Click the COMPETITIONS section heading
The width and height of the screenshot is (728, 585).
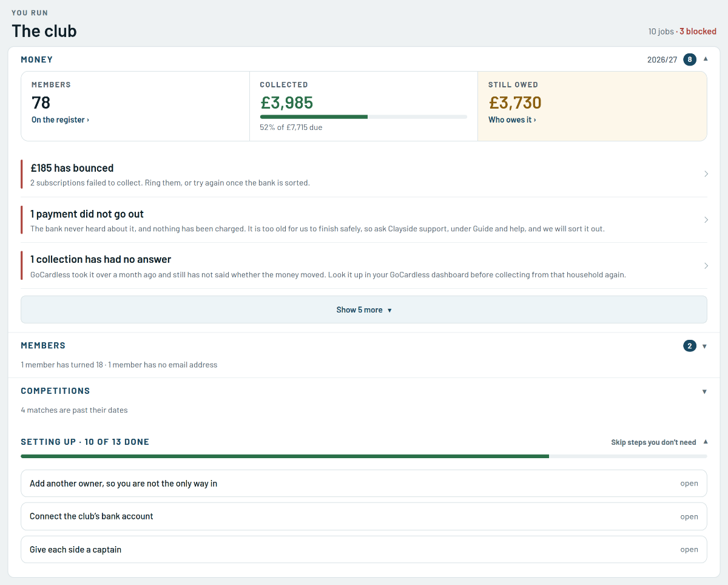[55, 391]
